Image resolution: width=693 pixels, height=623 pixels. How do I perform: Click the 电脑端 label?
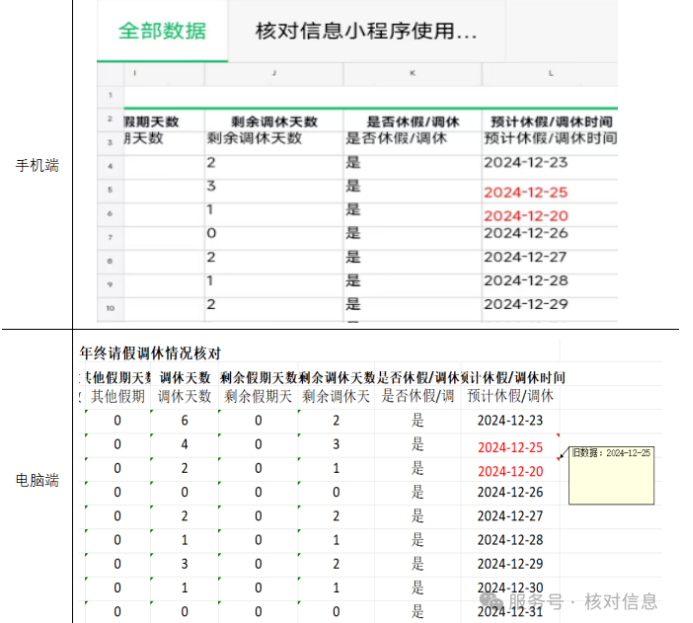click(37, 480)
